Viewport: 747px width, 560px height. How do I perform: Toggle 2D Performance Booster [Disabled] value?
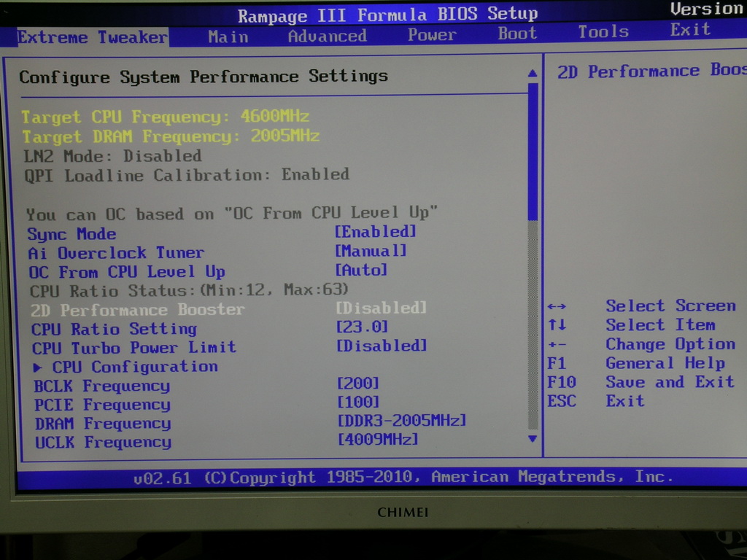click(381, 308)
